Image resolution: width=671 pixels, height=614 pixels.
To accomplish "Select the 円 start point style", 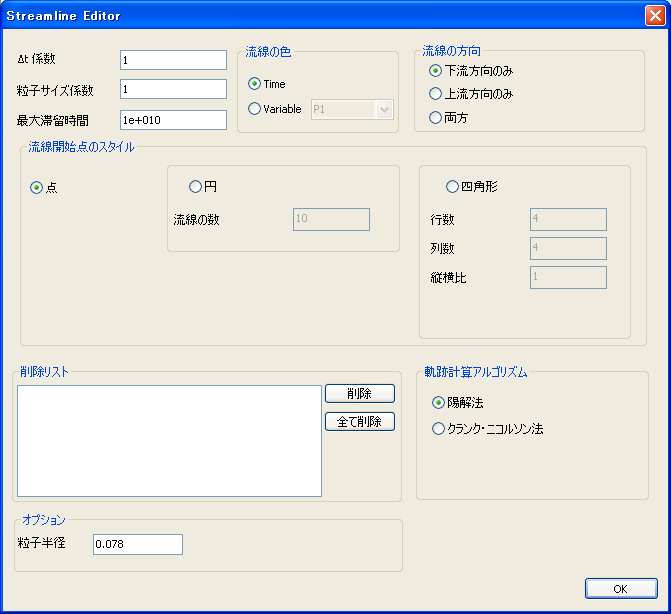I will click(195, 186).
